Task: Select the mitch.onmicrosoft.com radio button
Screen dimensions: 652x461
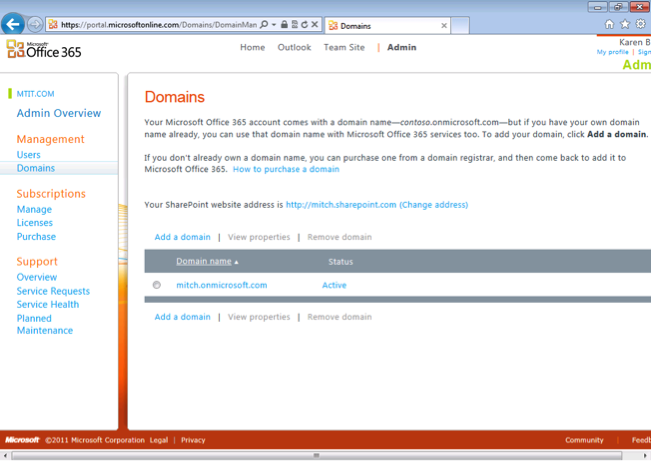Action: [x=157, y=285]
